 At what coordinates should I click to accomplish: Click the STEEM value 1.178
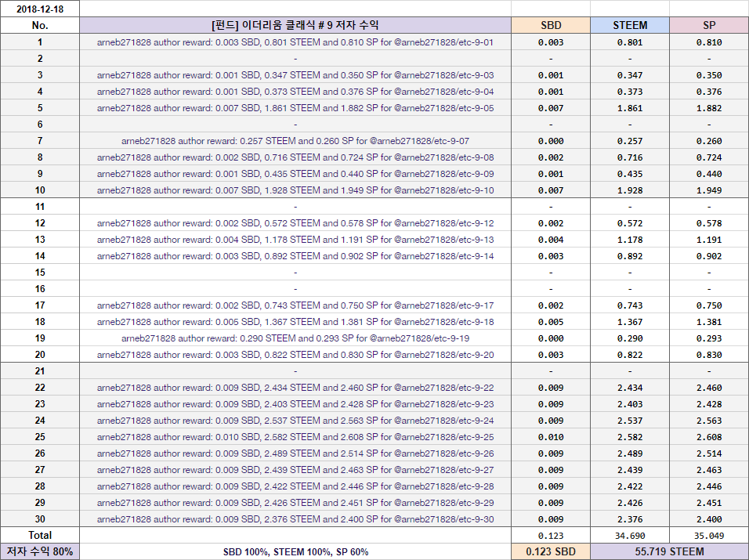(x=630, y=240)
